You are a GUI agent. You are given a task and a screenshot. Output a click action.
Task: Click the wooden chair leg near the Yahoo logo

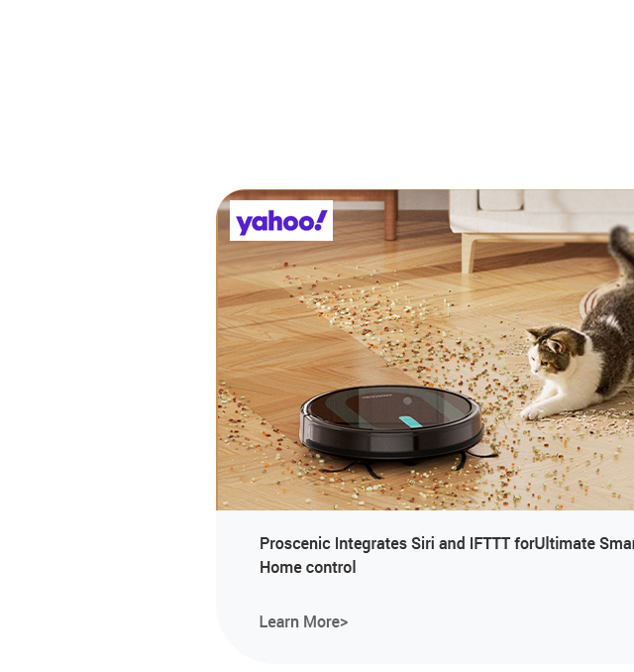pyautogui.click(x=390, y=215)
